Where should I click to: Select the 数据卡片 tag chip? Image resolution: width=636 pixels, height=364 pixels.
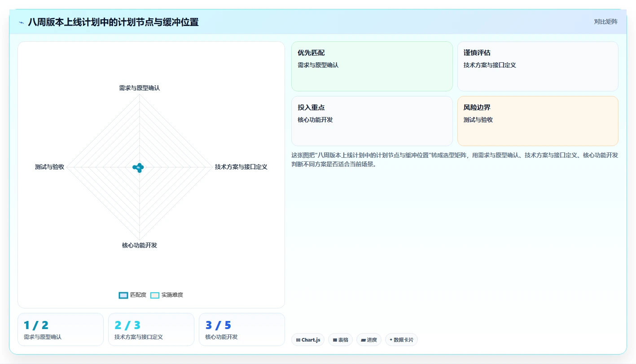[401, 340]
